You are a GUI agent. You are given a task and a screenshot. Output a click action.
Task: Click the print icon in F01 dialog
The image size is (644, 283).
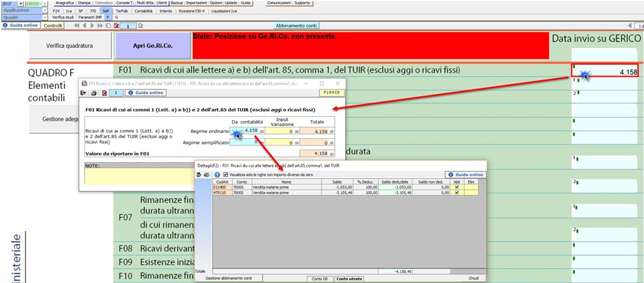pos(93,93)
